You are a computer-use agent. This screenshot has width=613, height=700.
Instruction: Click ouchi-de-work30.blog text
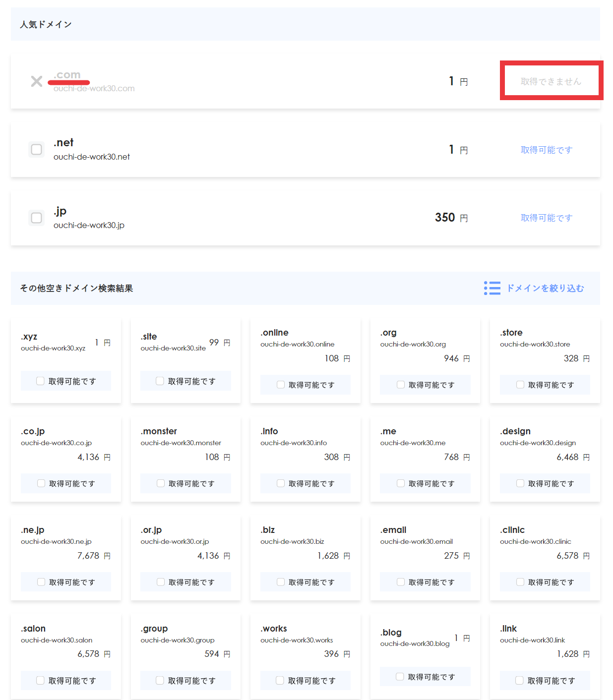pos(415,643)
